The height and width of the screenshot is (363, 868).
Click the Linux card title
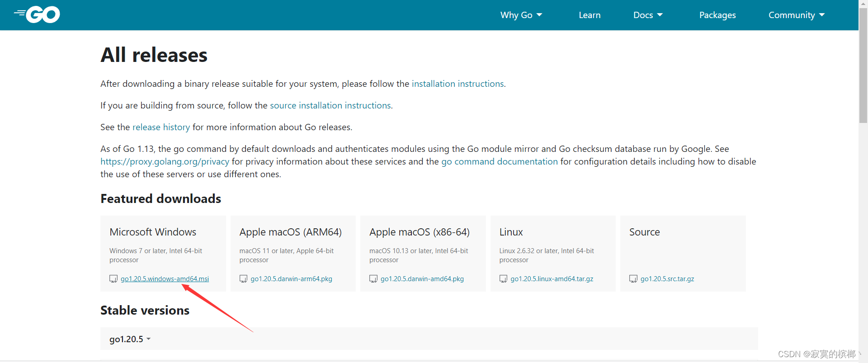[511, 232]
